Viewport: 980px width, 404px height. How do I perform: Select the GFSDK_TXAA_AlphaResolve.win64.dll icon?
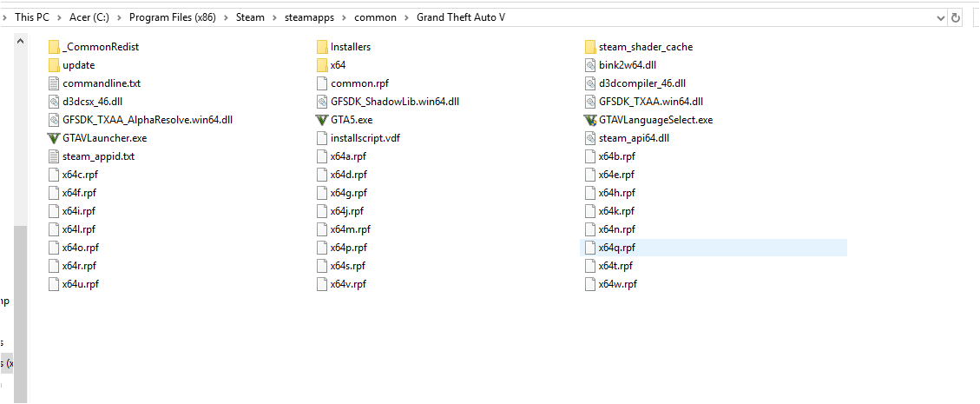click(54, 120)
